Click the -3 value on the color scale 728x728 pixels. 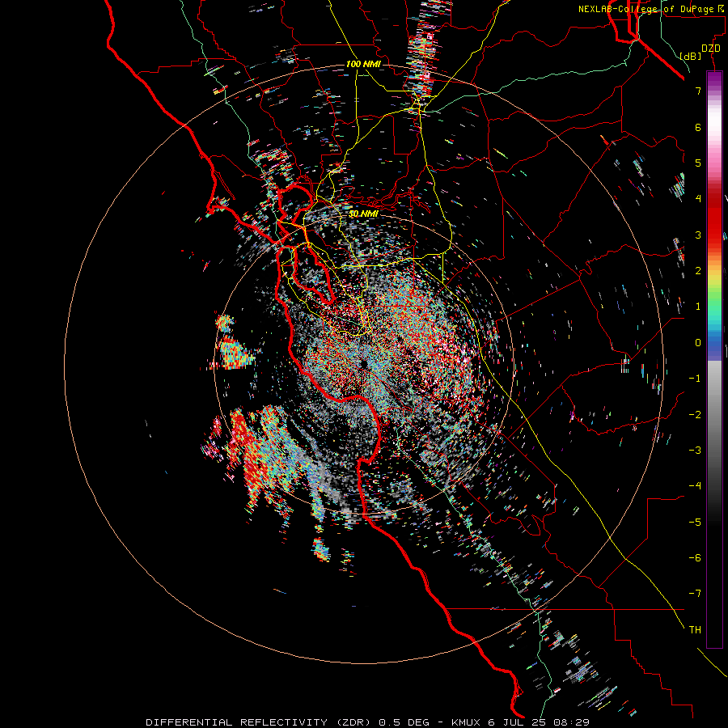pyautogui.click(x=695, y=451)
